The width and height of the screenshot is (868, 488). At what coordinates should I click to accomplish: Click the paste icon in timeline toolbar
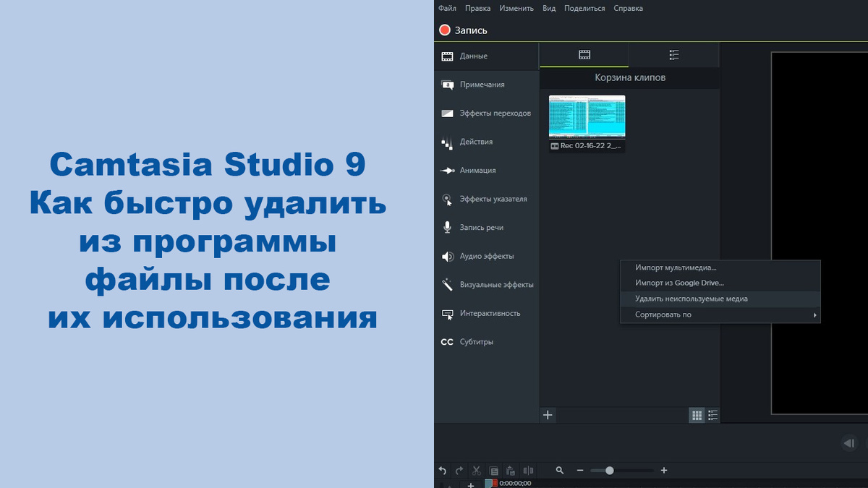tap(511, 471)
